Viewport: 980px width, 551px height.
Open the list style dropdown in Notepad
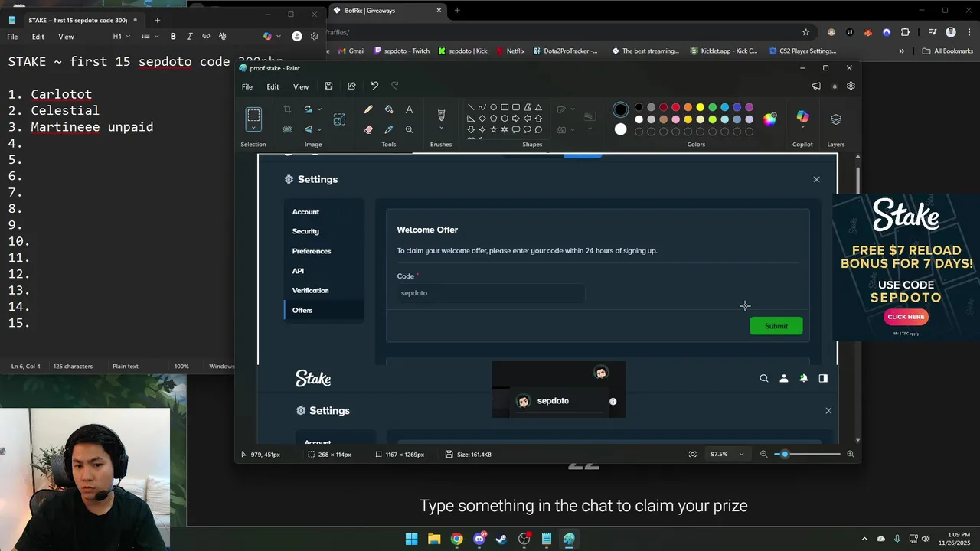tap(150, 37)
